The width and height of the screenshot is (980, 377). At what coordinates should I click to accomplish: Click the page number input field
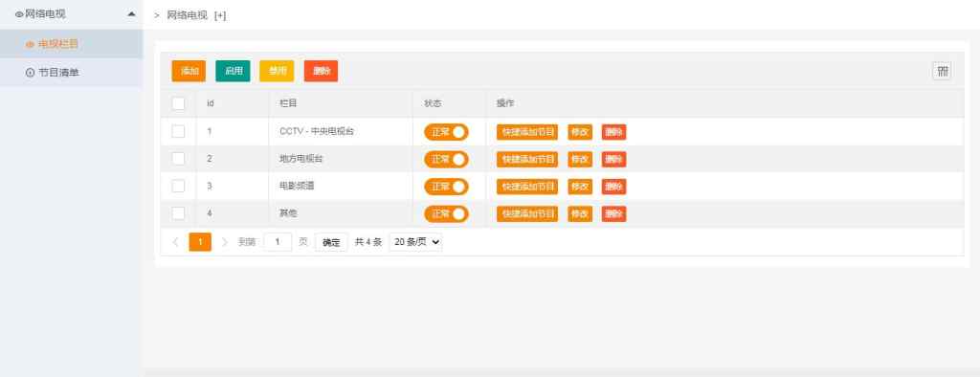pos(278,242)
